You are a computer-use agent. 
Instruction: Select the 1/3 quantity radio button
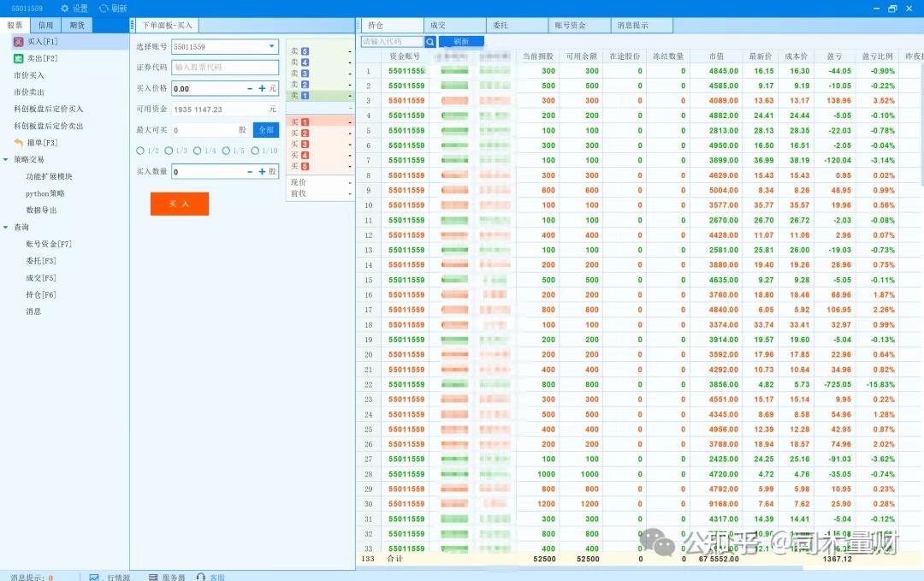[x=168, y=151]
